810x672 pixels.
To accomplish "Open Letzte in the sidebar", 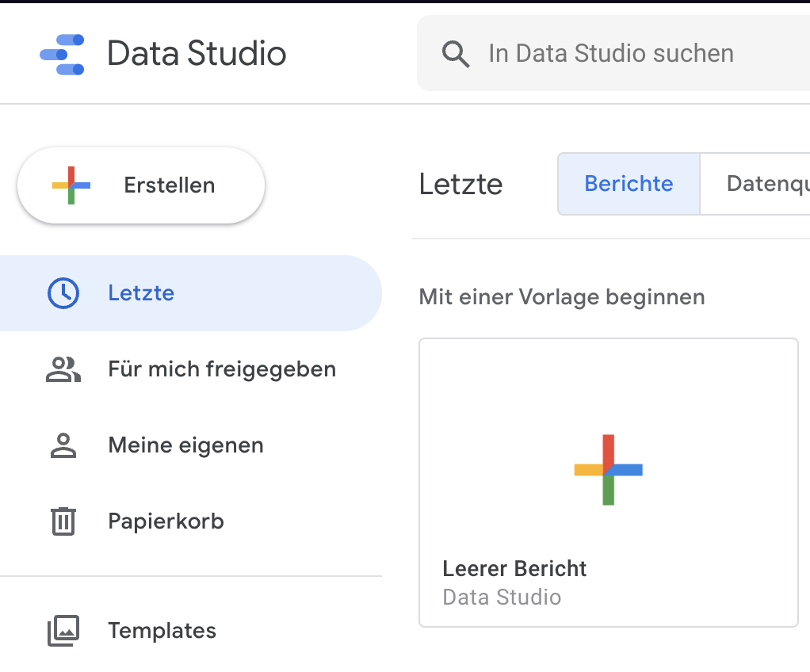I will (x=141, y=293).
